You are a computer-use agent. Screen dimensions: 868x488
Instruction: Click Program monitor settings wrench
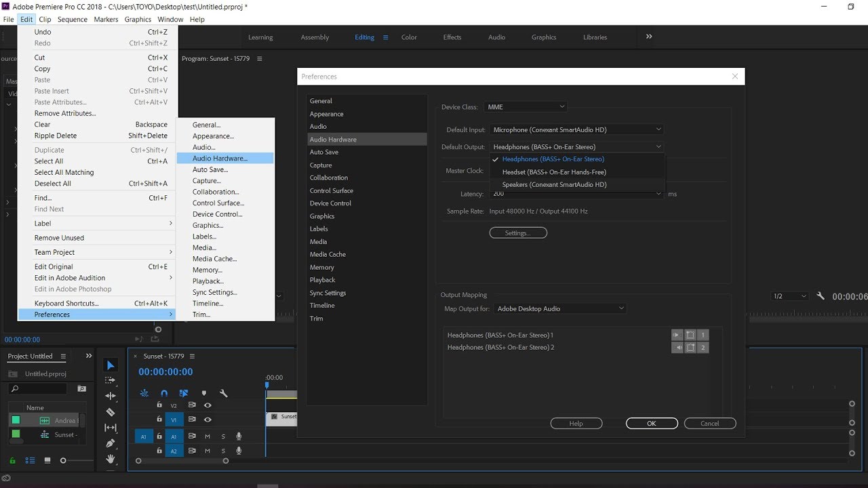[821, 296]
